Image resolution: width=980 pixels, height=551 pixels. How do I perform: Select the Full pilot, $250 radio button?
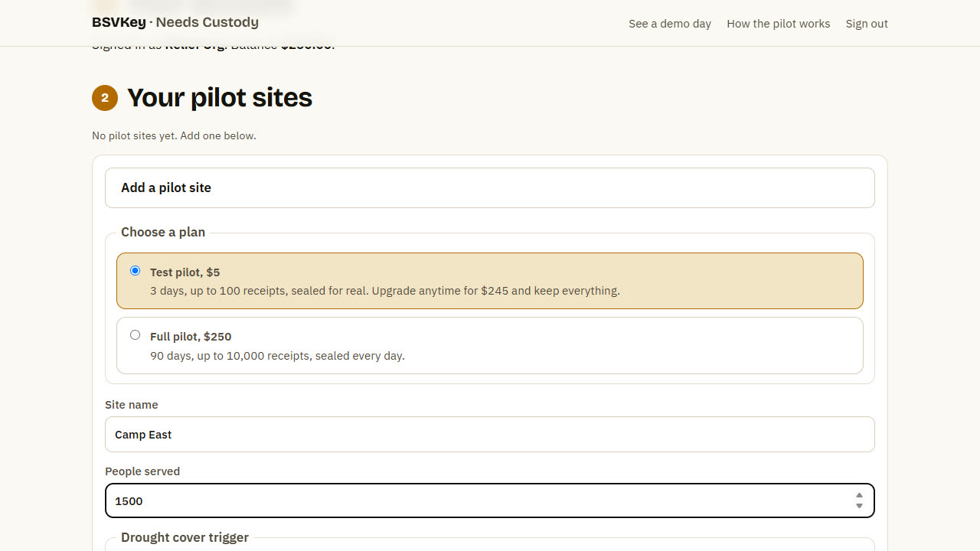[x=136, y=335]
